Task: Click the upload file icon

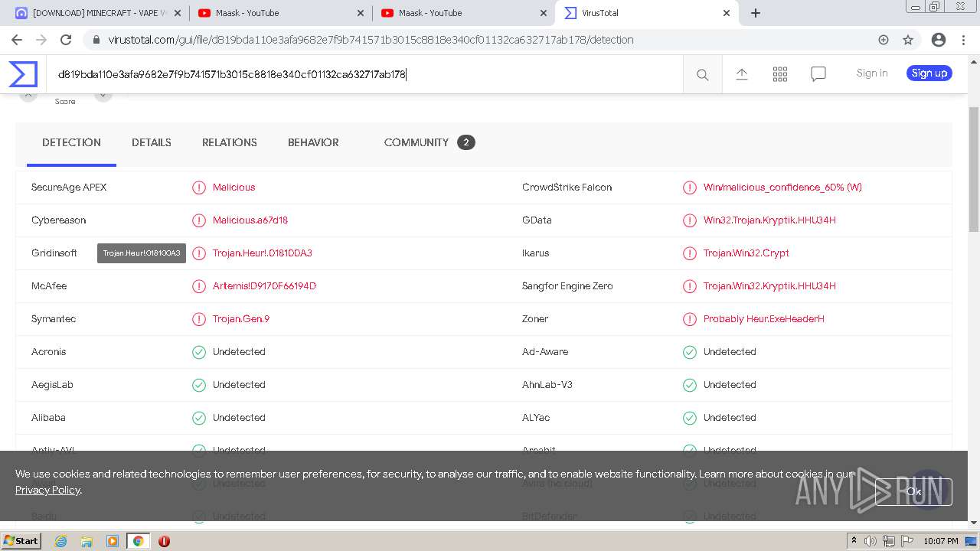Action: click(x=742, y=73)
